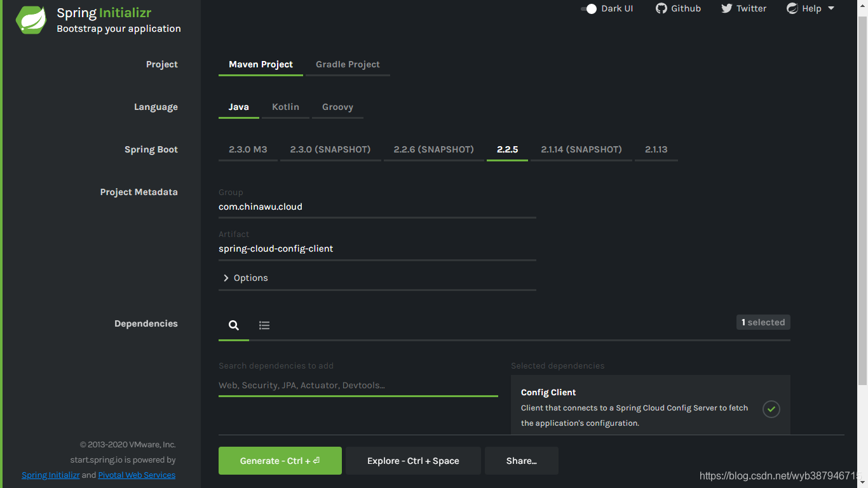Screen dimensions: 868x488
Task: Expand the Options section
Action: click(245, 278)
